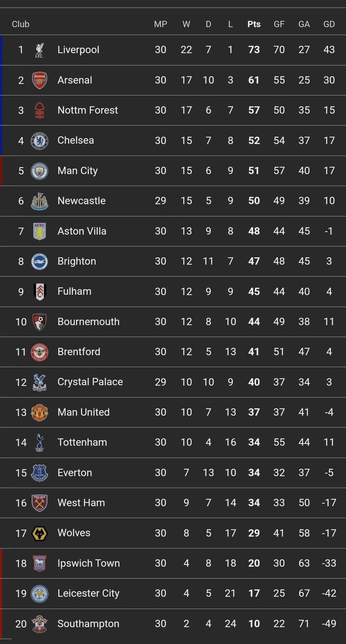Click the Wolves club badge
346x644 pixels.
(x=39, y=533)
